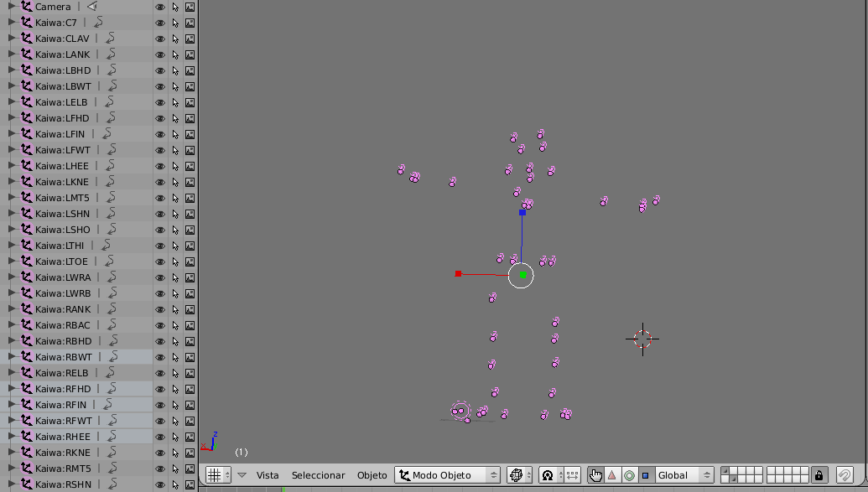Hide Kaiwa:RSHN using its eye icon
The height and width of the screenshot is (492, 868).
point(160,484)
